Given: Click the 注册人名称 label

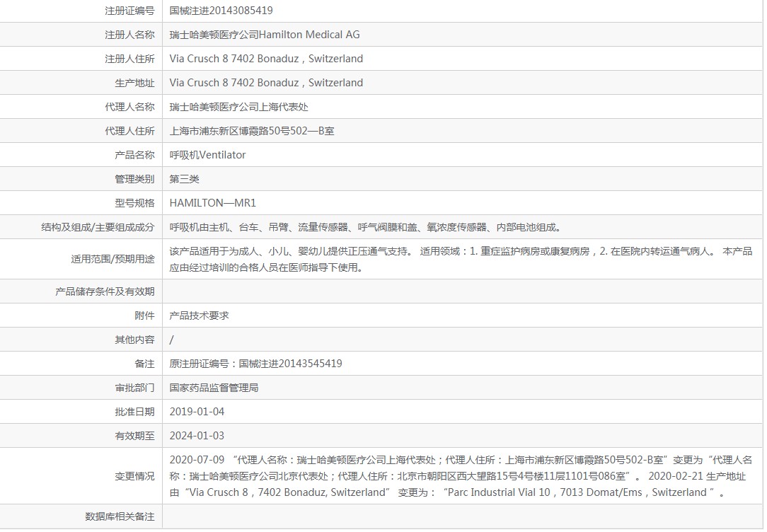Looking at the screenshot, I should tap(129, 35).
